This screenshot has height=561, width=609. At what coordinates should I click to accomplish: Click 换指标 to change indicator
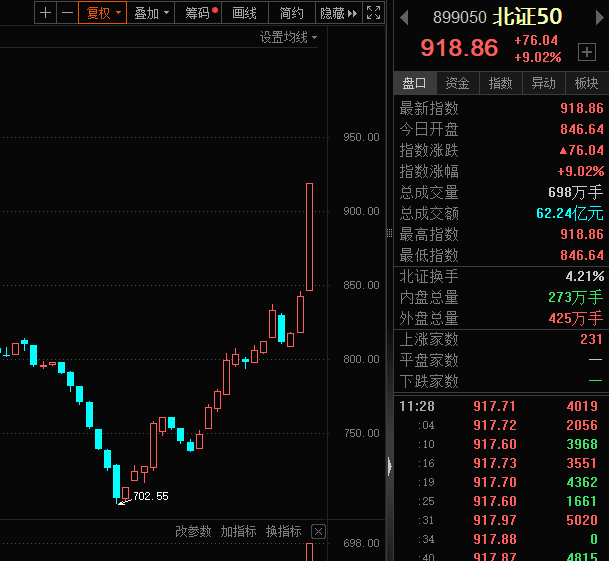[283, 531]
